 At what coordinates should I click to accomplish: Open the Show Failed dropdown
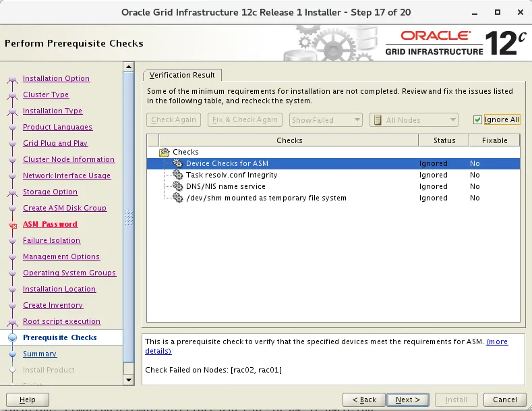pos(326,120)
